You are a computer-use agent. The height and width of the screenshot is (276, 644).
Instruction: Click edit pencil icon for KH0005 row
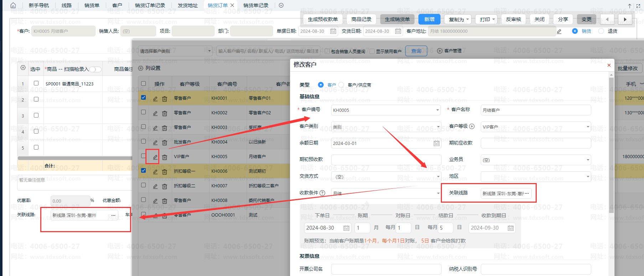(155, 157)
